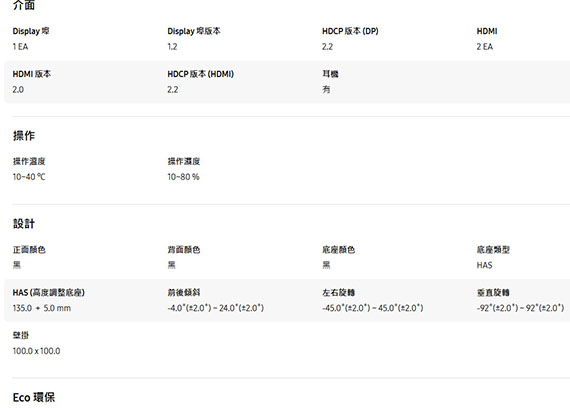Click the Display 埠版本 value 1.2
The height and width of the screenshot is (417, 570).
tap(172, 47)
